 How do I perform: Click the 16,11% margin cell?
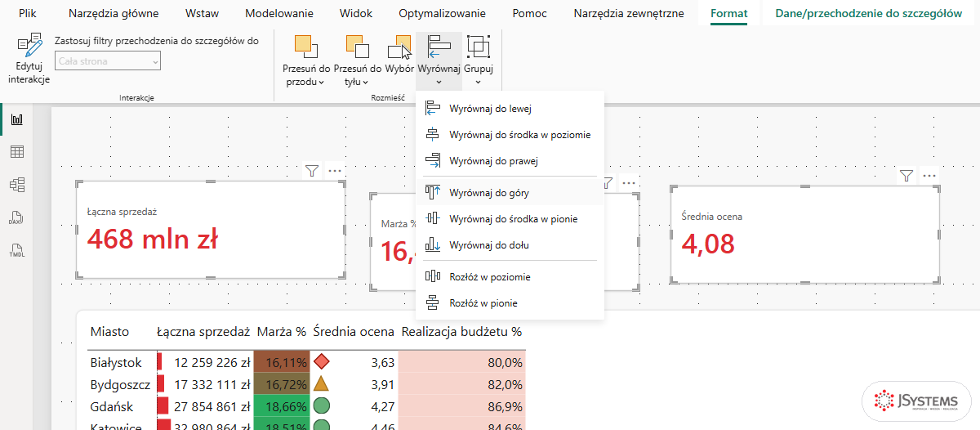(x=282, y=362)
